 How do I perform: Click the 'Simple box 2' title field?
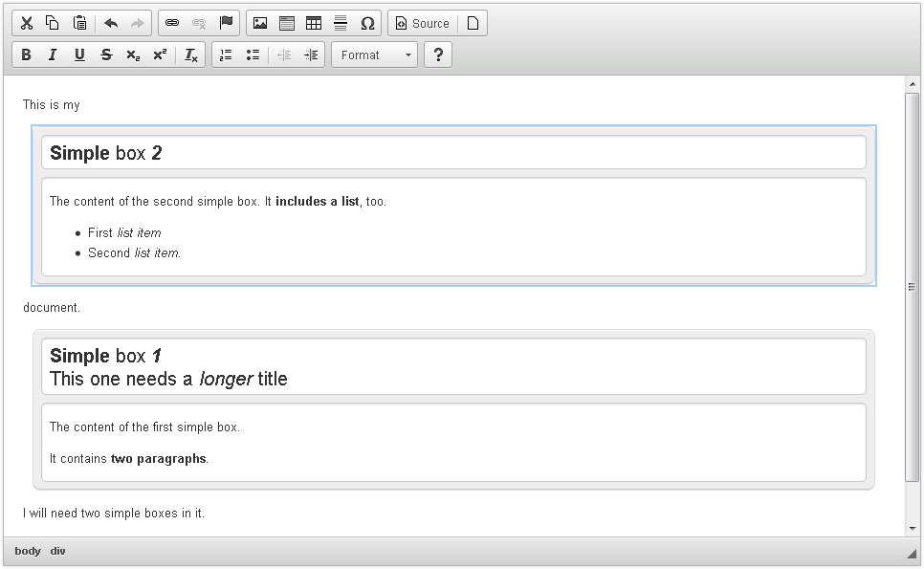(453, 153)
